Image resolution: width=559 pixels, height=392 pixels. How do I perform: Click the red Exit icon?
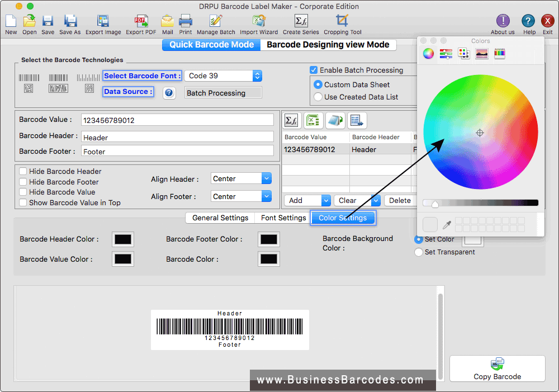547,21
